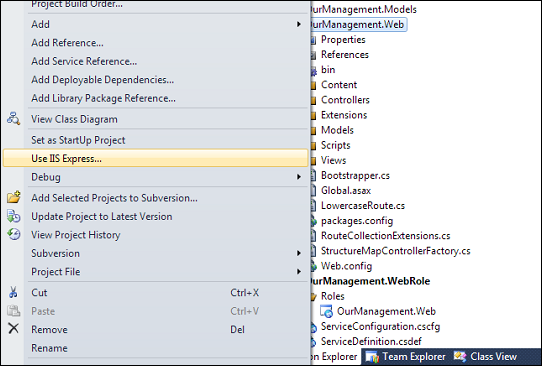Select OurManagement.WebRole project node
This screenshot has height=366, width=542.
point(370,281)
